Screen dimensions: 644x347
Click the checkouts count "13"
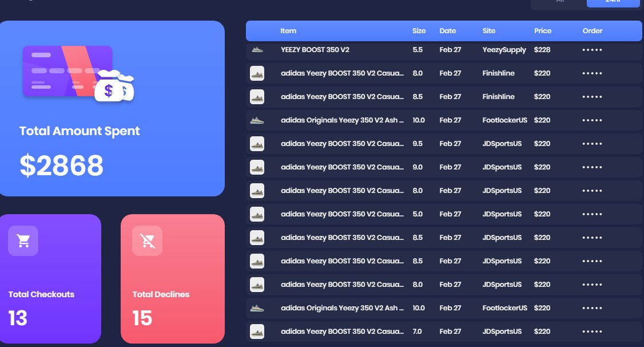click(x=18, y=318)
